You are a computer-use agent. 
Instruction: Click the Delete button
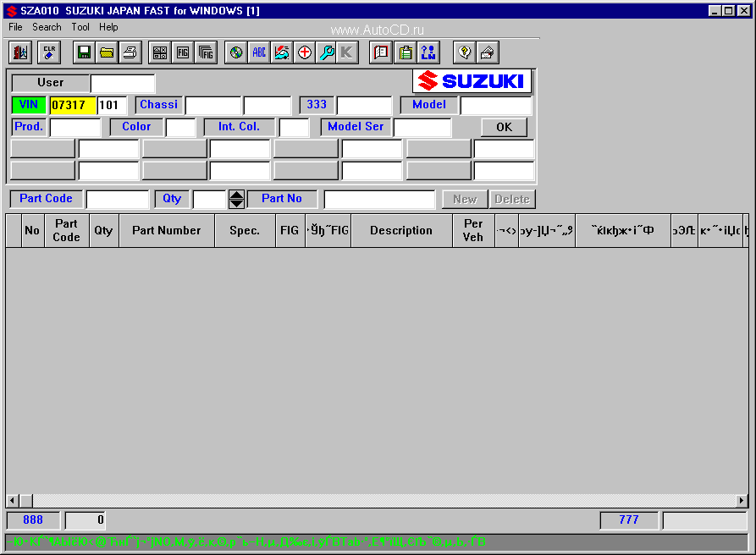512,199
